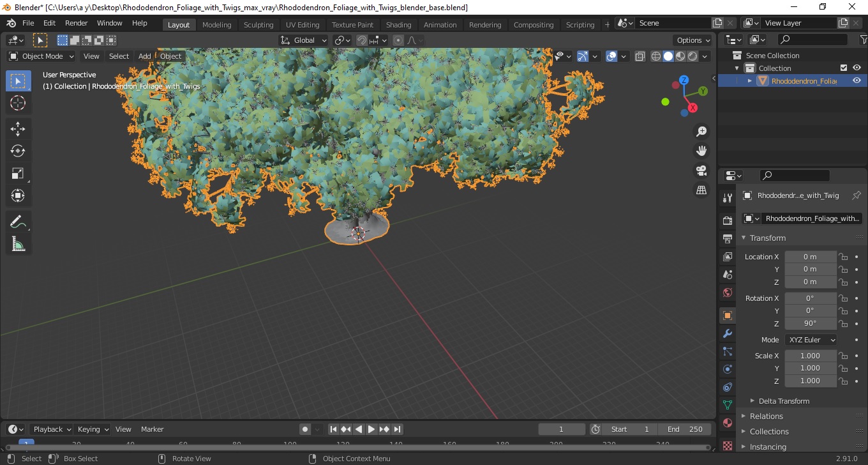The image size is (868, 465).
Task: Select the Rotate tool
Action: 18,151
